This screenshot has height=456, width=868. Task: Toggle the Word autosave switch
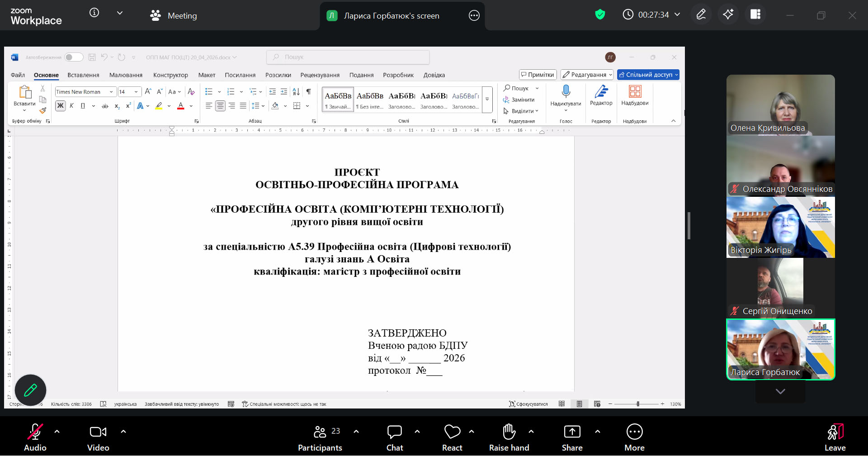point(73,57)
